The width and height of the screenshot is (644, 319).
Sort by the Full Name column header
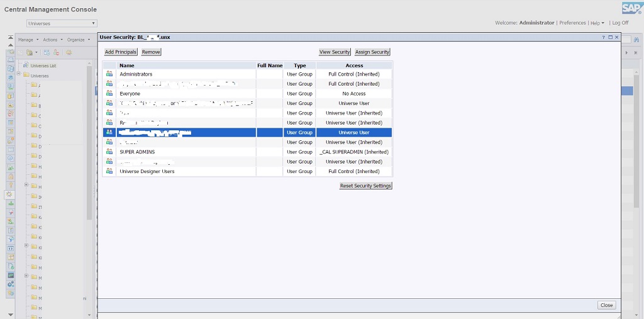click(x=270, y=65)
